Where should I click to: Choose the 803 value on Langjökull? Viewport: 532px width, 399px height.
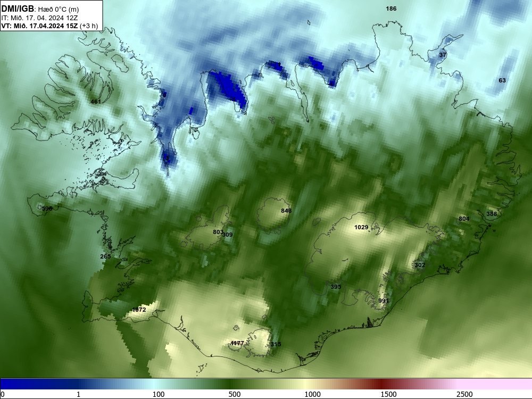(218, 232)
